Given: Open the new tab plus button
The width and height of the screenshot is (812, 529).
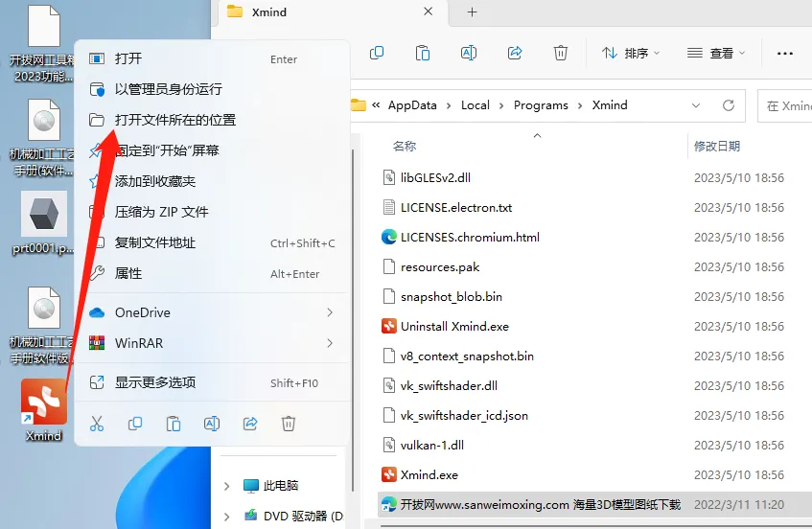Looking at the screenshot, I should [473, 11].
